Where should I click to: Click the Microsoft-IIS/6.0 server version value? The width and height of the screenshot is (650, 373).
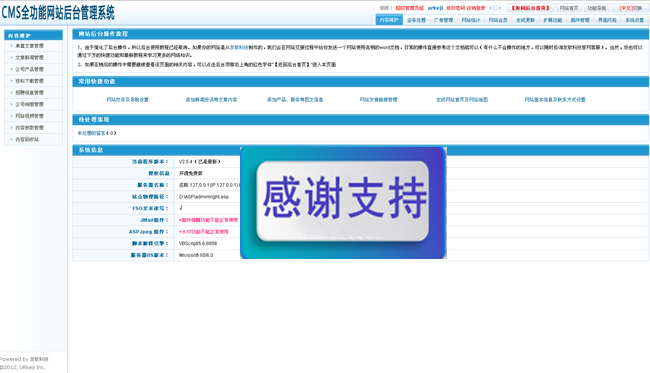pos(196,255)
